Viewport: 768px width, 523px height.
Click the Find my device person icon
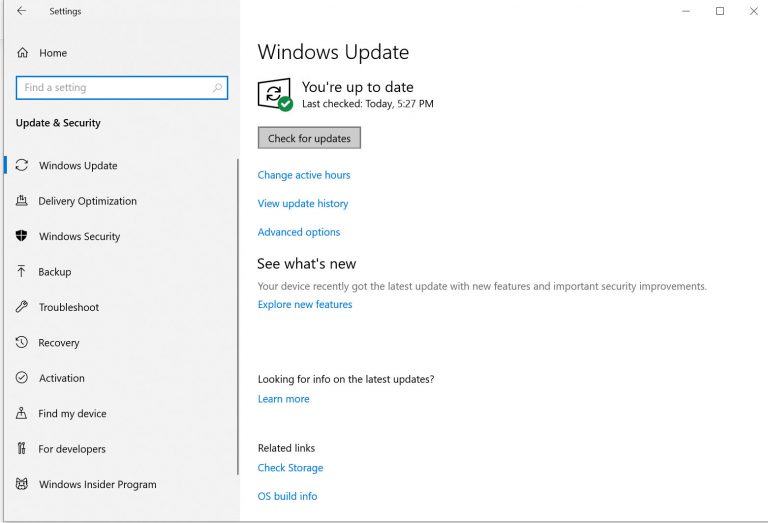click(22, 413)
